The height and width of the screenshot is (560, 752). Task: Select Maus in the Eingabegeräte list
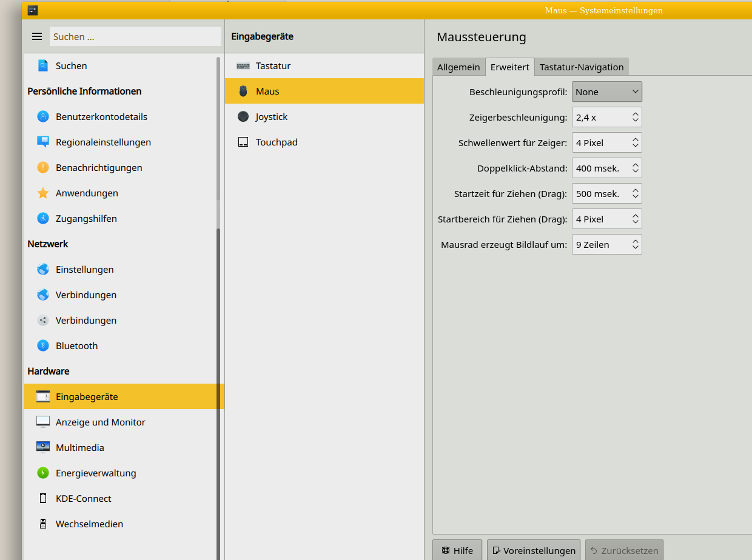(x=267, y=91)
